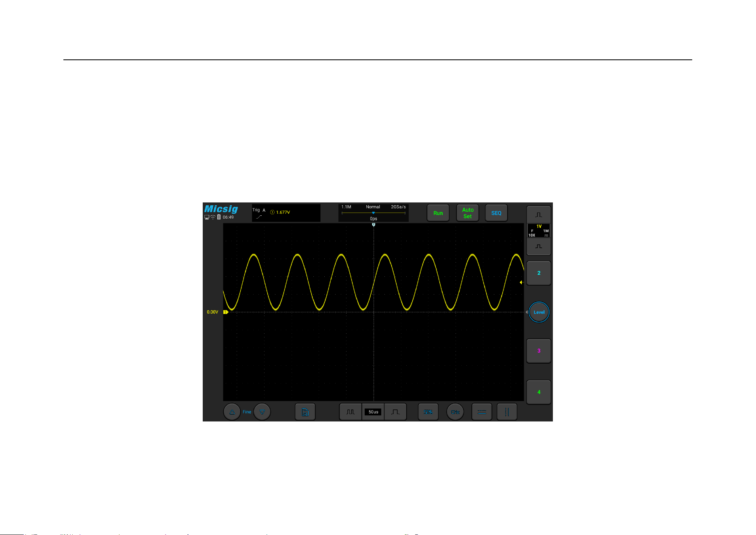
Task: Click the rising edge trigger slope icon
Action: click(x=259, y=217)
